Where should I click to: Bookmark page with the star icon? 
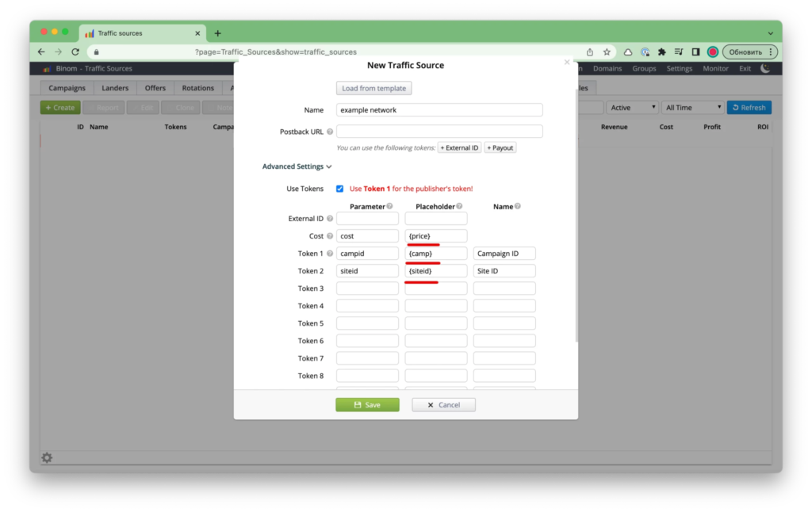point(607,52)
